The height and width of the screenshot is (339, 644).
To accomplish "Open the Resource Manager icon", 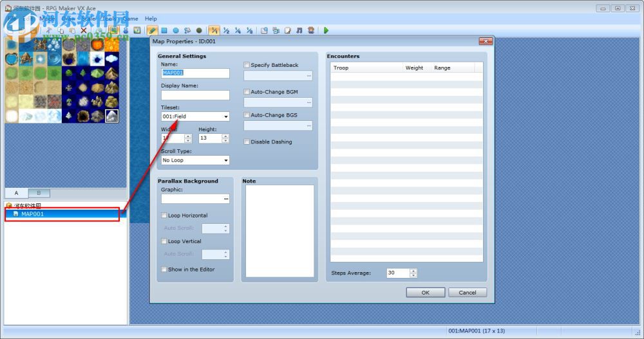I will coord(276,30).
